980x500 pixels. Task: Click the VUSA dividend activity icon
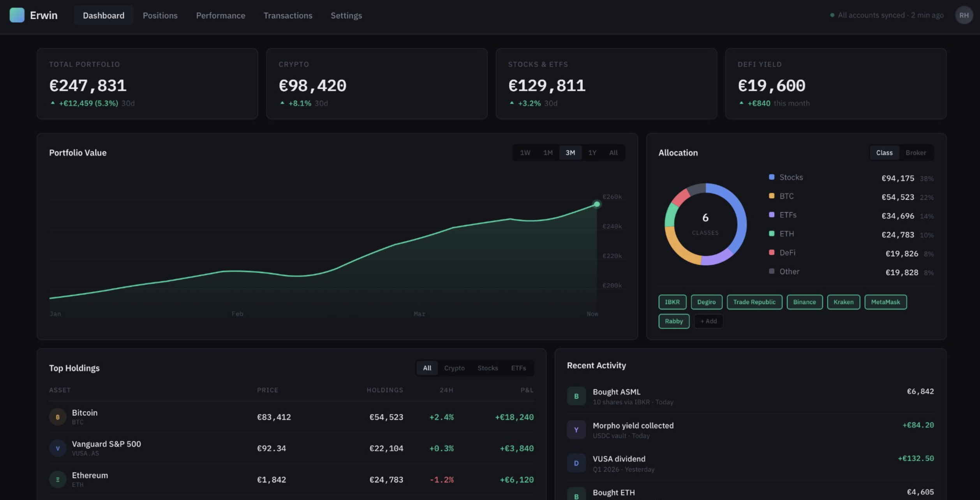(576, 463)
